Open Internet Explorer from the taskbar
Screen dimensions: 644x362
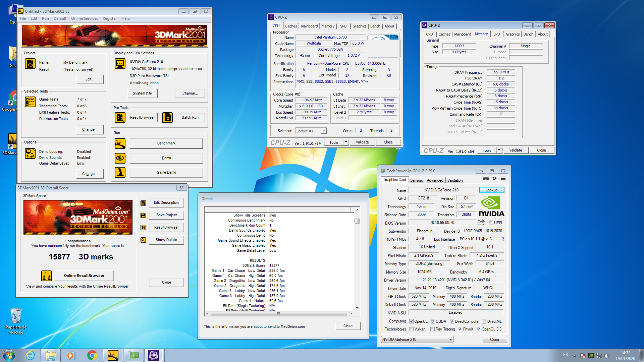(30, 355)
